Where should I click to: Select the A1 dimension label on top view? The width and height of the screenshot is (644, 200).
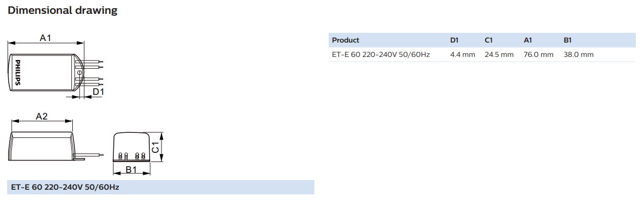(x=46, y=37)
